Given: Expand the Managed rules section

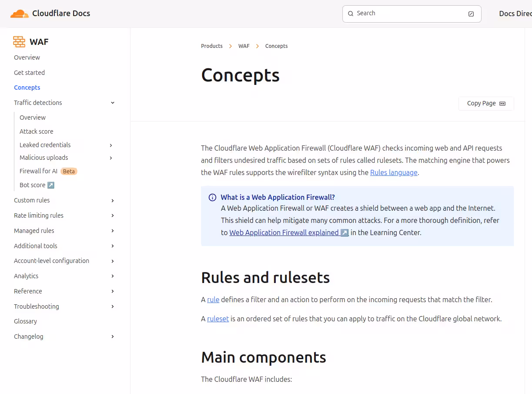Looking at the screenshot, I should [x=113, y=231].
